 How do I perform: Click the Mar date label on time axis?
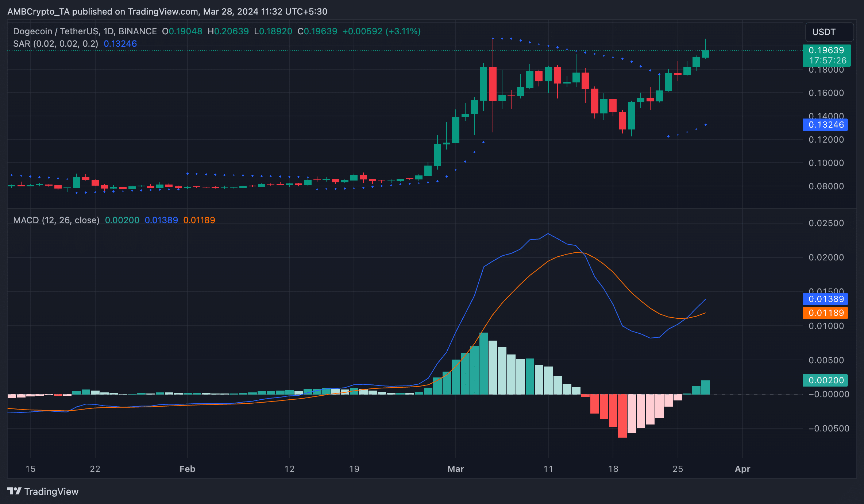coord(456,469)
